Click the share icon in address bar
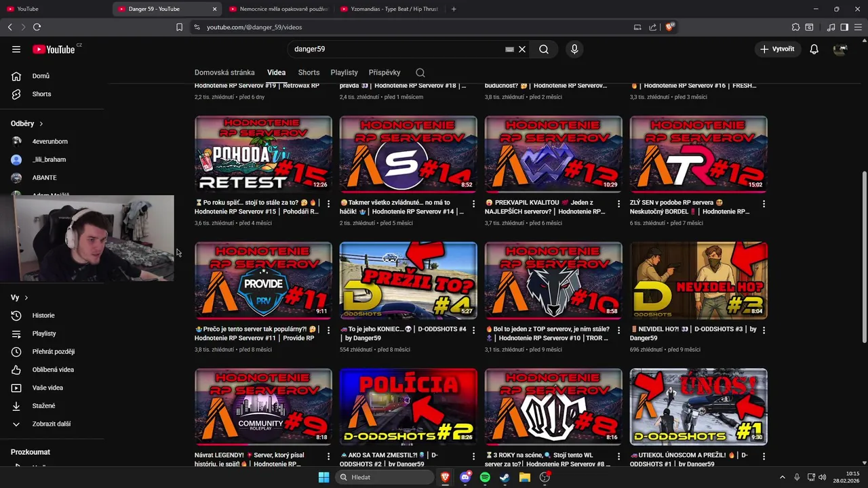Image resolution: width=868 pixels, height=488 pixels. (x=652, y=27)
